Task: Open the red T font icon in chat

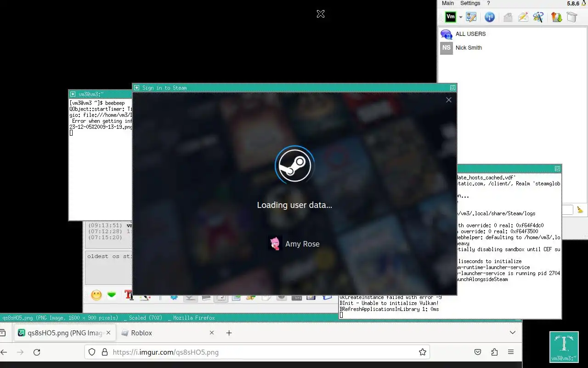Action: click(129, 295)
